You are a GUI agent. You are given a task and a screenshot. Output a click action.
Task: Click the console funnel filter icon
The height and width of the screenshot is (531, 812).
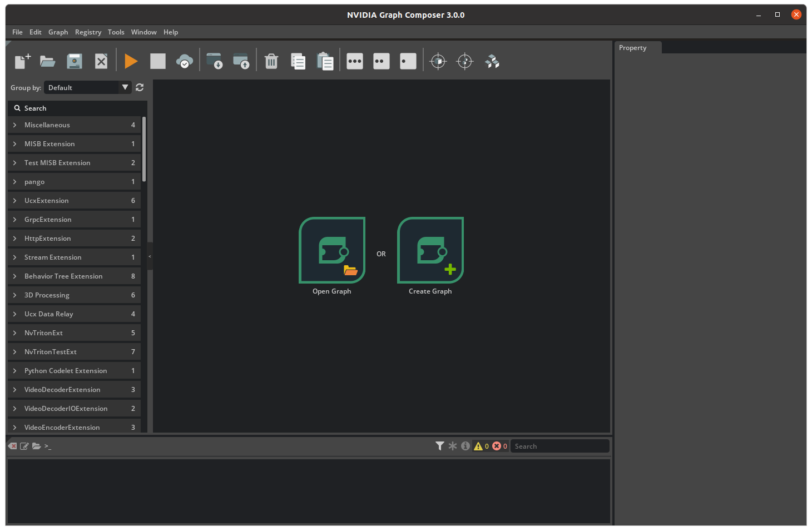point(440,446)
